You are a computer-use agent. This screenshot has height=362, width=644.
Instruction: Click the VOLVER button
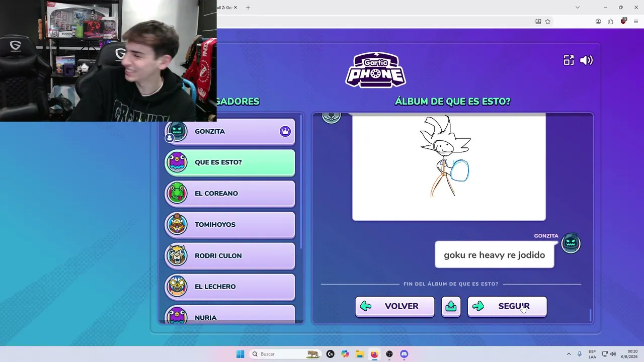click(x=394, y=306)
